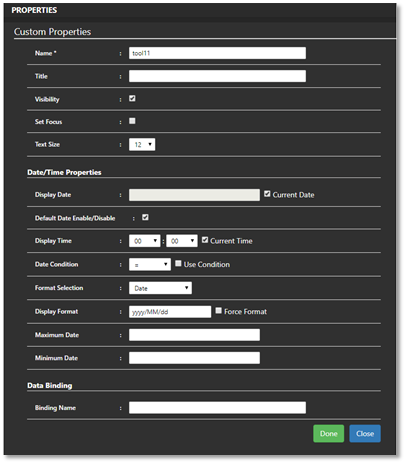Click the green Done button
The height and width of the screenshot is (464, 406).
328,434
